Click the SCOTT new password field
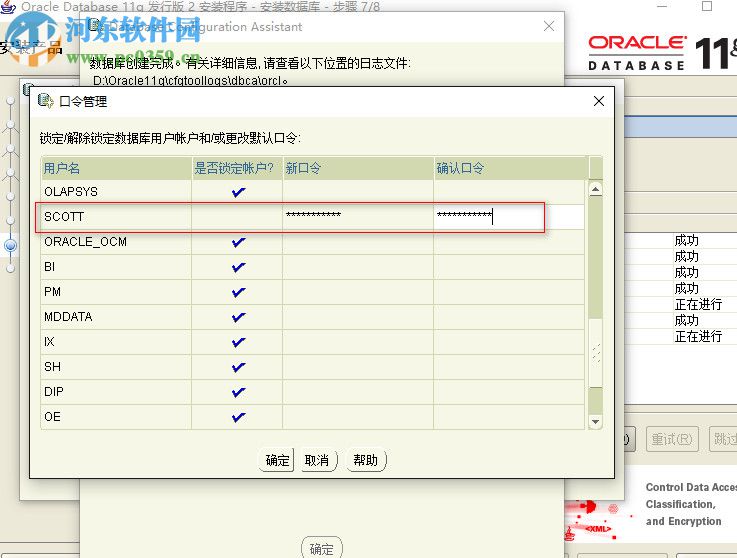Screen dimensions: 737x558 [358, 217]
